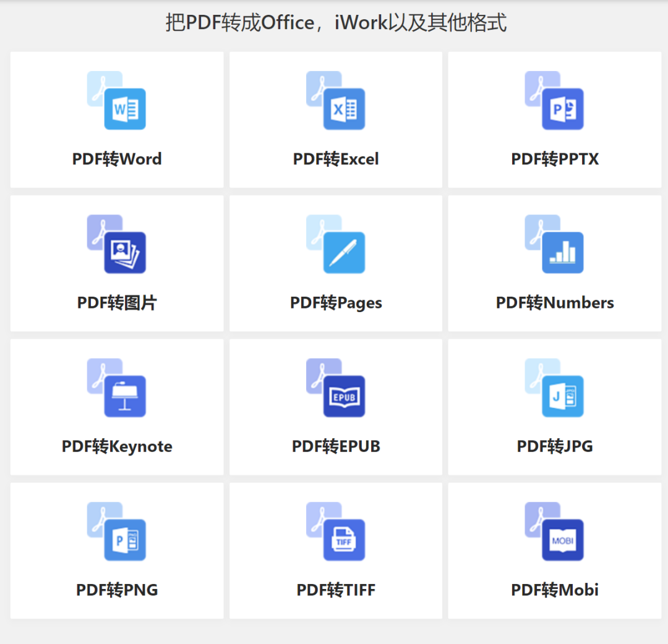Click the PDF转图片 picture icon
668x644 pixels.
(116, 244)
